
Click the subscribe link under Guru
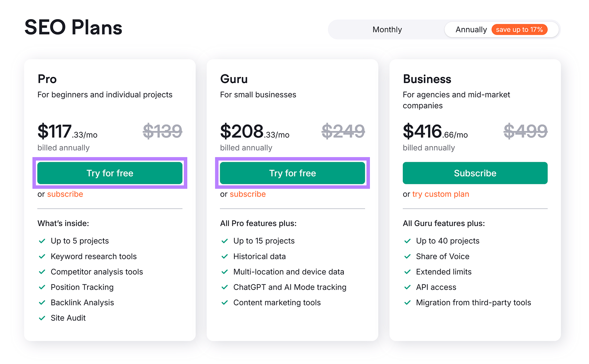click(x=247, y=194)
